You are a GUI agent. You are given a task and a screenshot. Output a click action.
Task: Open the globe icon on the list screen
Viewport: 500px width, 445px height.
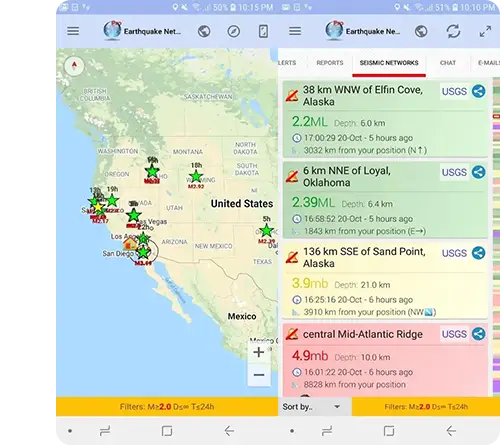[x=421, y=31]
